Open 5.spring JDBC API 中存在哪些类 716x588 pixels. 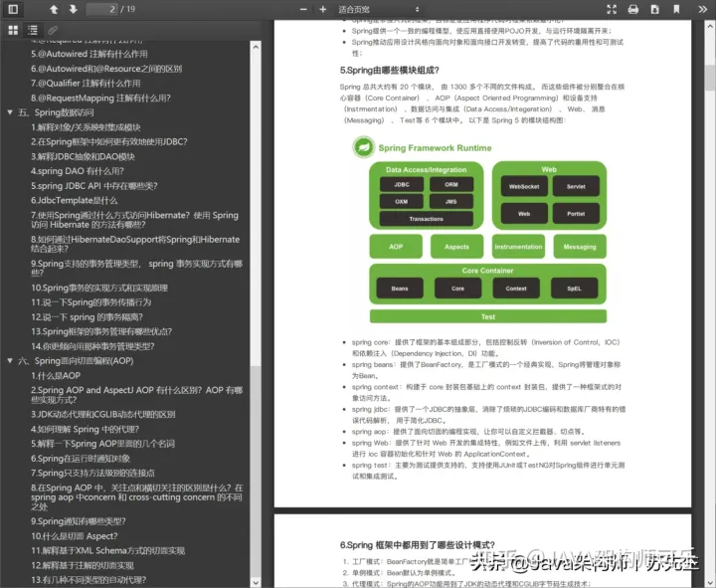coord(94,185)
